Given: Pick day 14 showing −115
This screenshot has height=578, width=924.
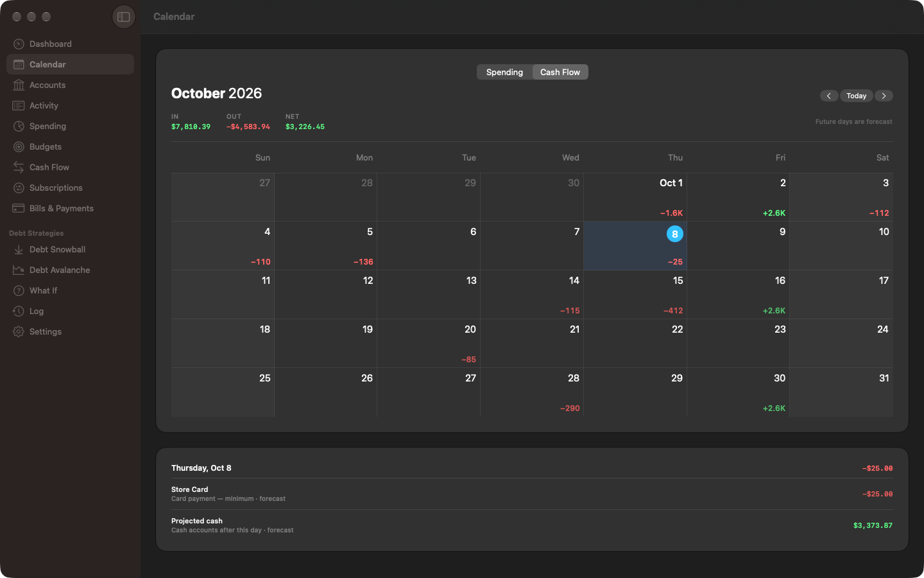Looking at the screenshot, I should (x=532, y=295).
